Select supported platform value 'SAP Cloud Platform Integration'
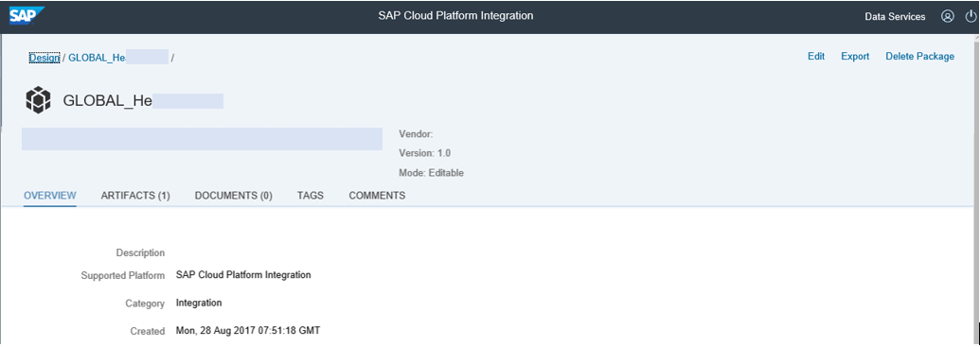This screenshot has height=347, width=980. coord(243,274)
